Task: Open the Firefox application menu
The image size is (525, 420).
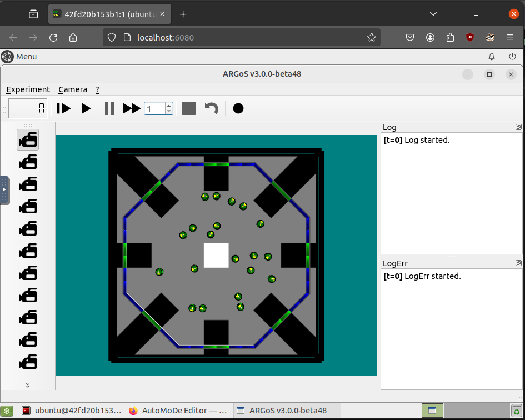Action: [x=510, y=37]
